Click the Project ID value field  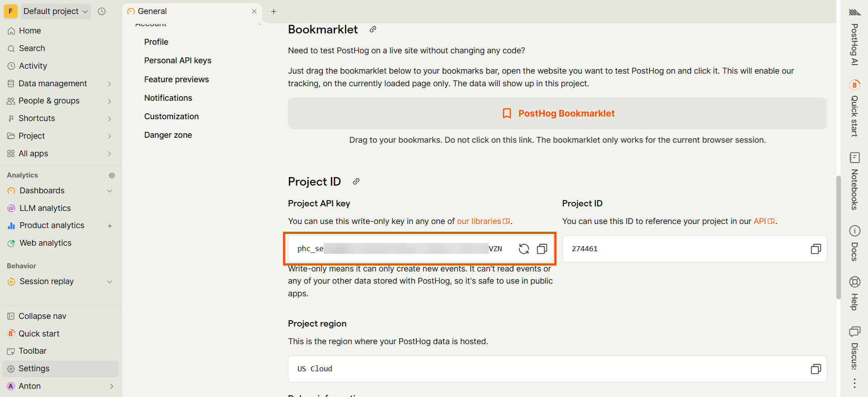[694, 249]
